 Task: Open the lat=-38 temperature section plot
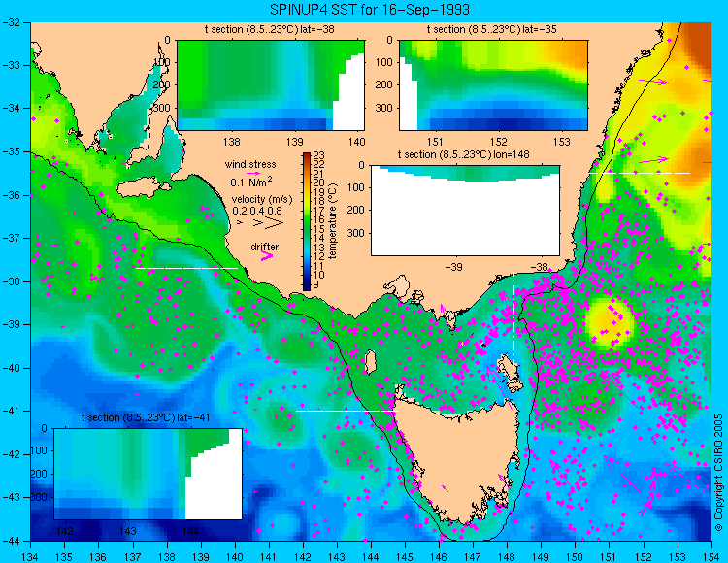point(271,85)
